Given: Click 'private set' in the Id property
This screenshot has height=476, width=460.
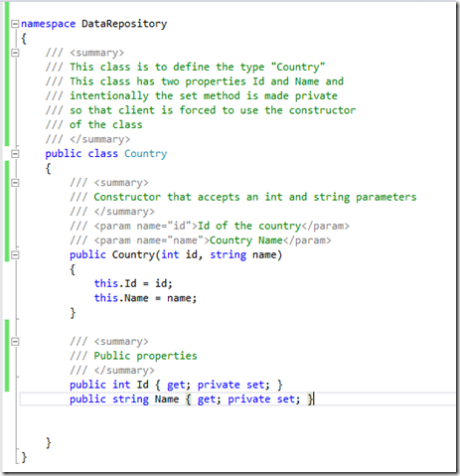Looking at the screenshot, I should [230, 385].
